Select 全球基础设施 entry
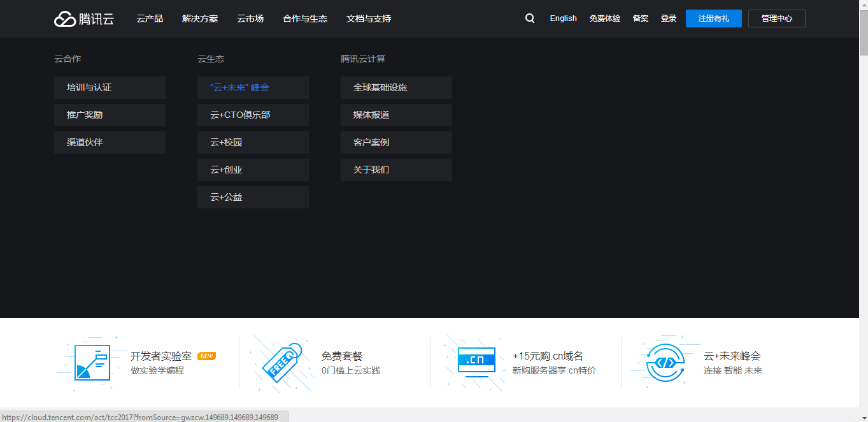This screenshot has width=868, height=422. pyautogui.click(x=396, y=87)
